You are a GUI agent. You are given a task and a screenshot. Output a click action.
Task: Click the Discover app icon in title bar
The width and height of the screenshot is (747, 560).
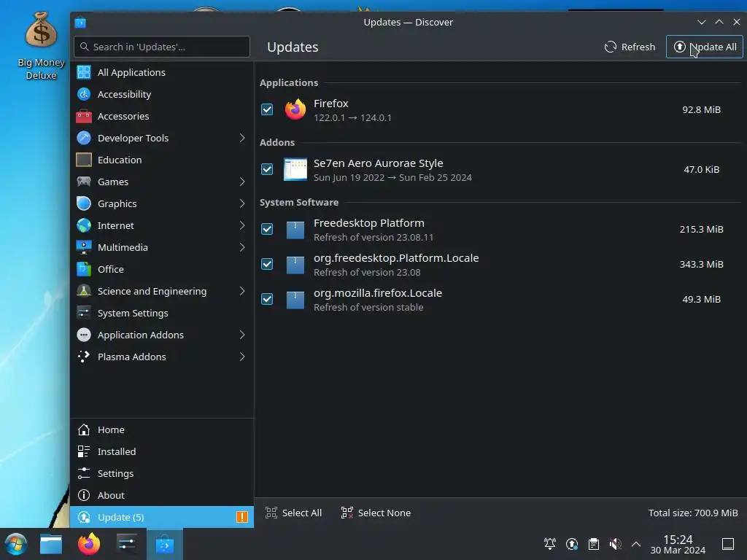pos(80,23)
